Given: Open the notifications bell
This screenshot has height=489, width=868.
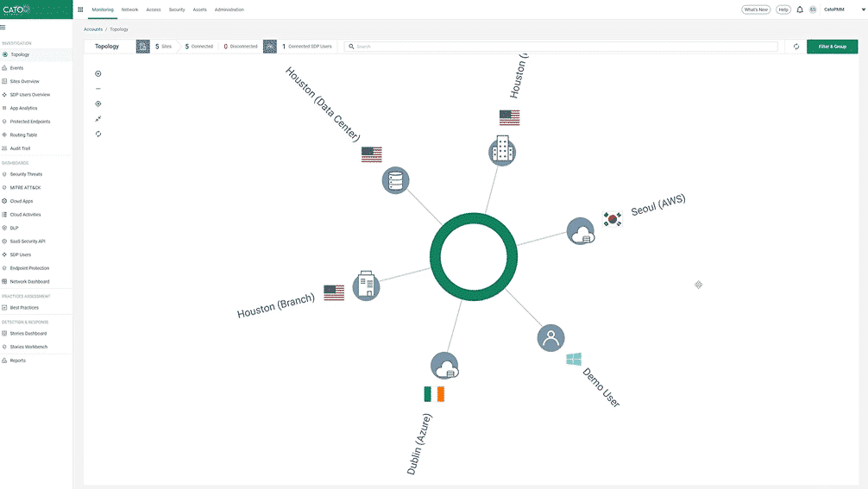Looking at the screenshot, I should pyautogui.click(x=800, y=9).
